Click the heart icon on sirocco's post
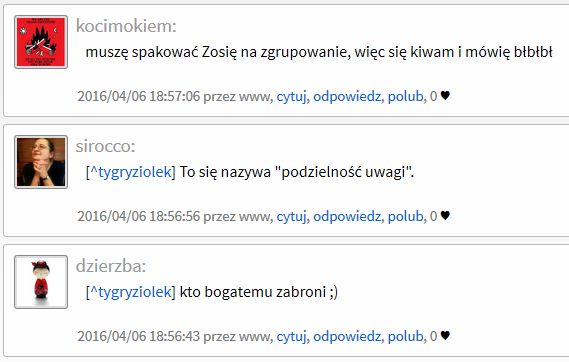 coord(445,216)
